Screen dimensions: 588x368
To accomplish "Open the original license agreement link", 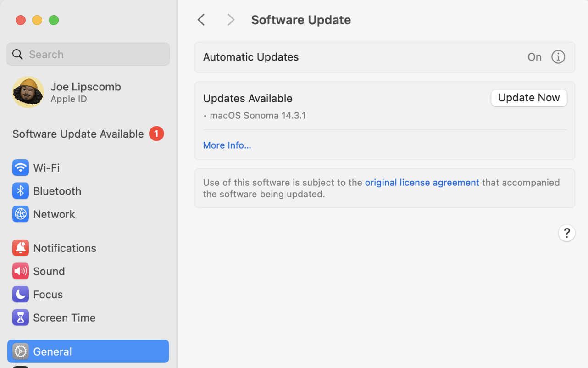I will [422, 183].
